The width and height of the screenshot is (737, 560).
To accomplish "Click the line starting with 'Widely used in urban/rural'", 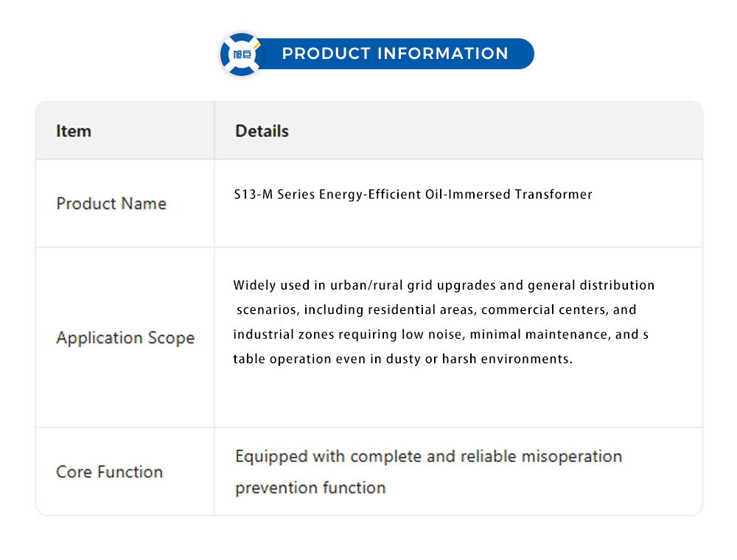I will click(444, 285).
